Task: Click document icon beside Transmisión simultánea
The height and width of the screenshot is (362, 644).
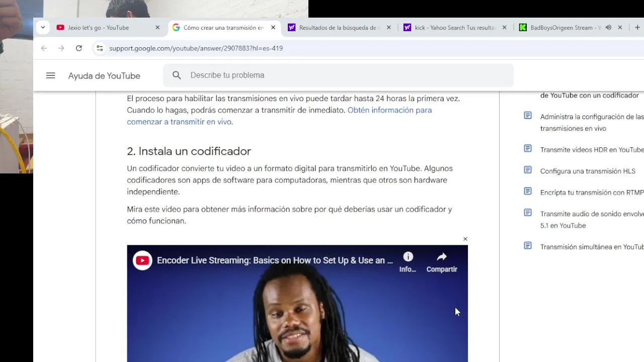Action: click(527, 245)
